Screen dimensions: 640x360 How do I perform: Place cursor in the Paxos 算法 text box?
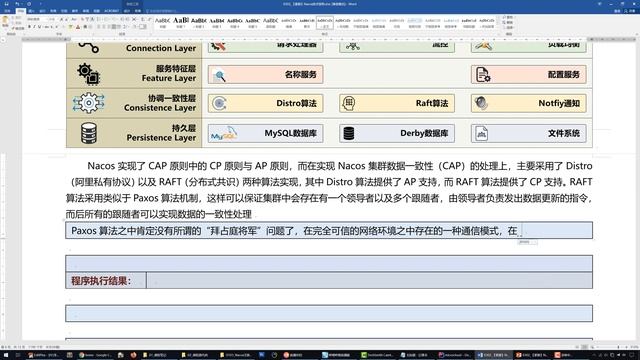[329, 231]
